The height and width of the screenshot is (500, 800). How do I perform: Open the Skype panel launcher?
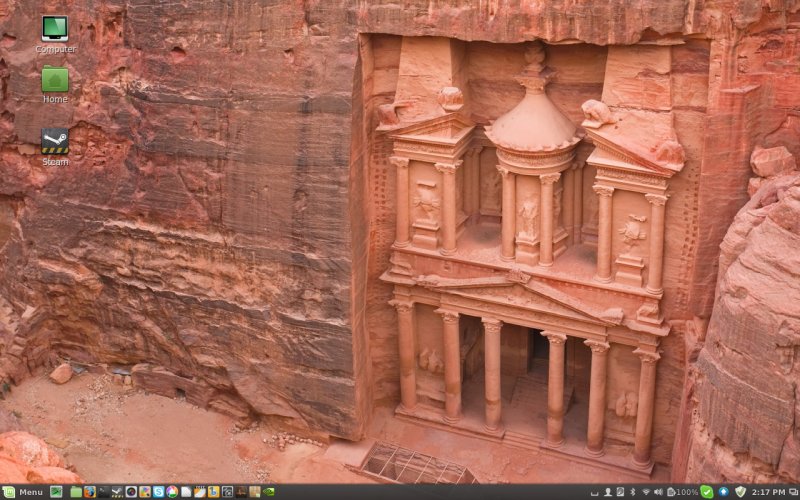click(x=159, y=492)
